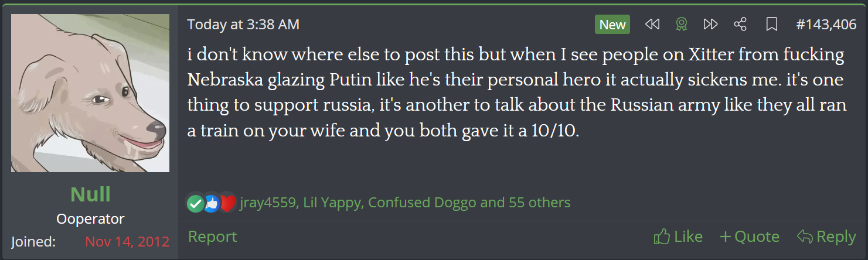Add the post to multi-quote with Quote
The image size is (868, 260).
tap(750, 237)
